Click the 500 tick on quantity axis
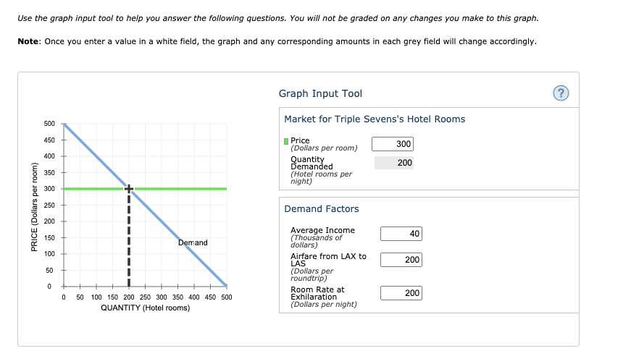Viewport: 623px width, 364px height. 227,297
